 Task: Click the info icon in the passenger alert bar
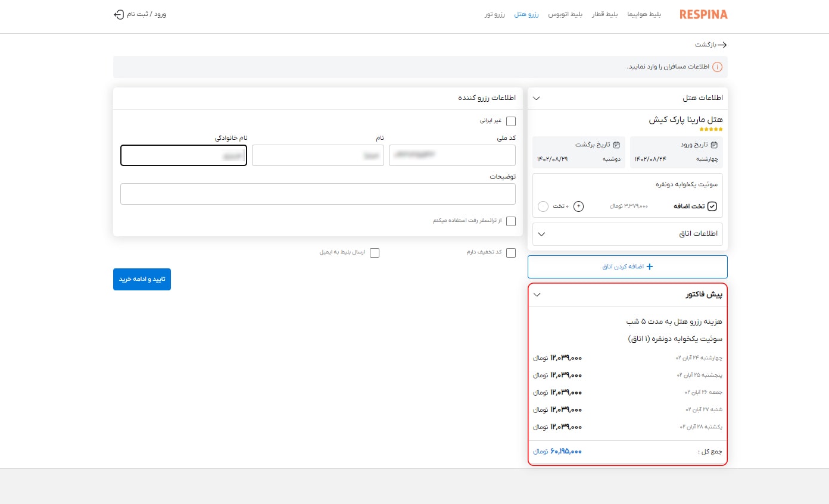[718, 67]
